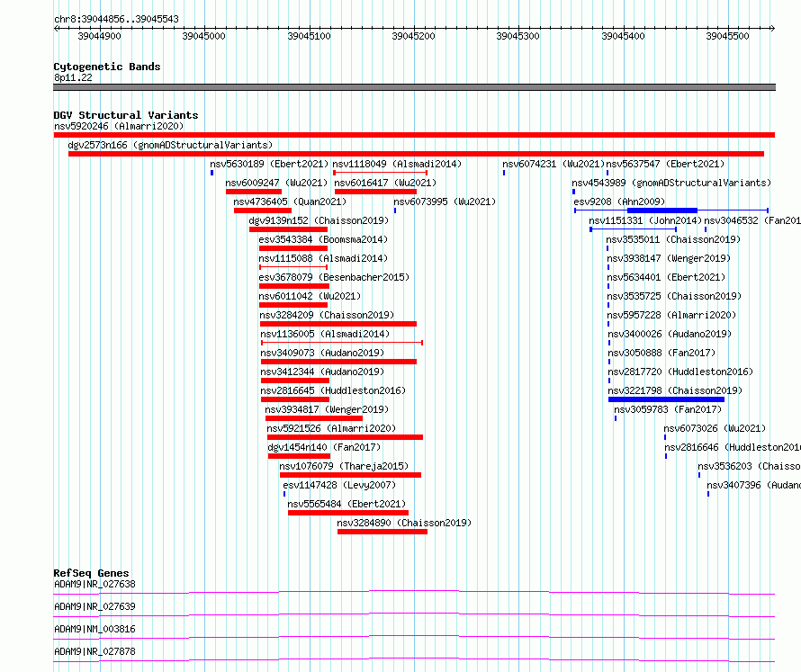Select nsv5565484 (Ebert2021) label

(346, 504)
